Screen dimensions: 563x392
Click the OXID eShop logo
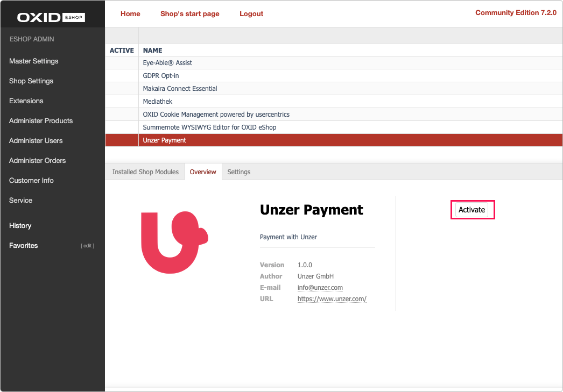(51, 17)
